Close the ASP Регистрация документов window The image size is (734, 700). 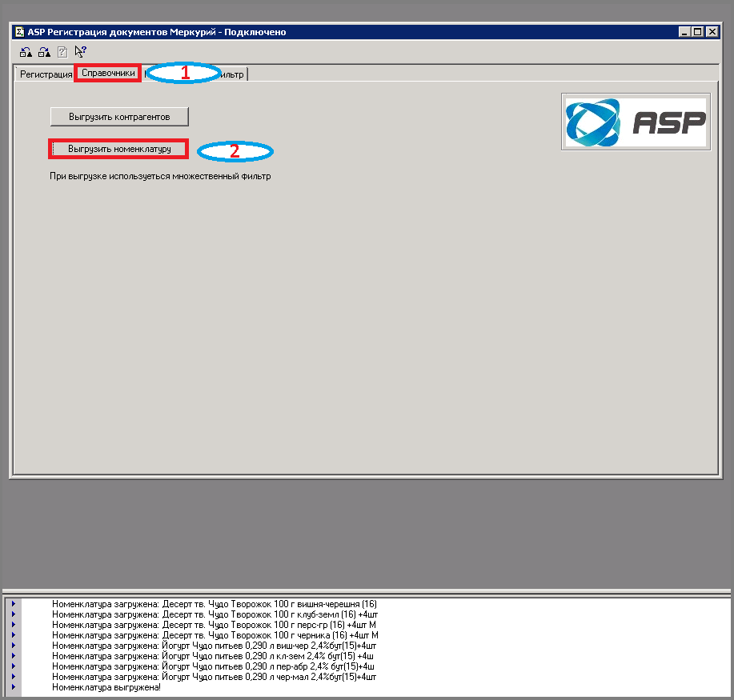coord(712,32)
